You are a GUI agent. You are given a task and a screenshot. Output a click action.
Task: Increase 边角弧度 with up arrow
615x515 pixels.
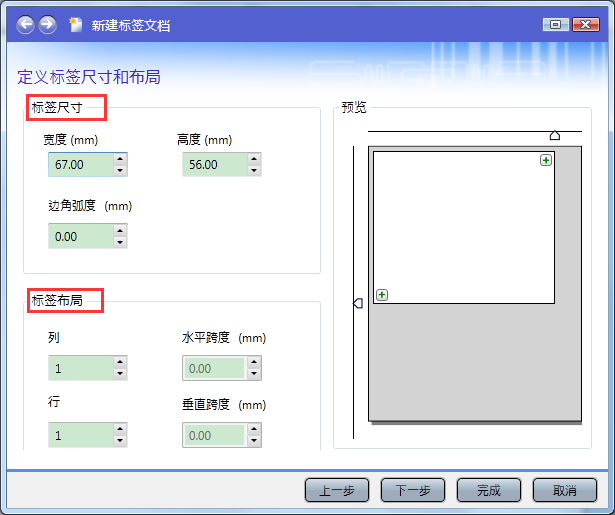120,231
